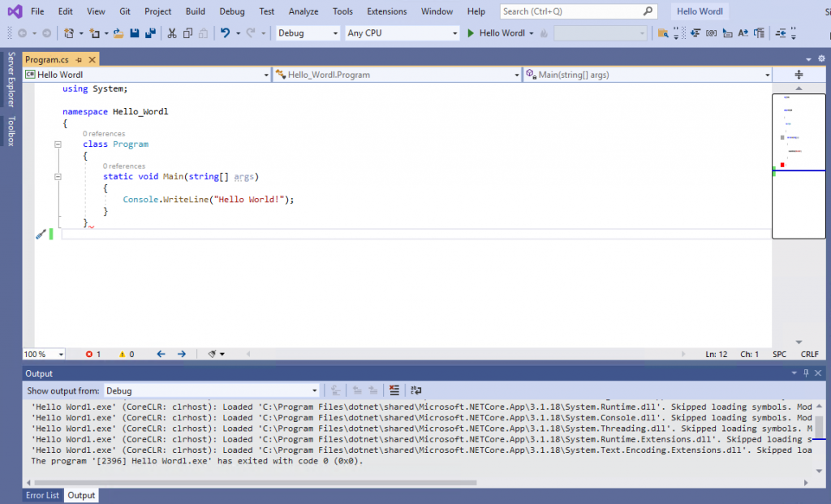The width and height of the screenshot is (831, 504).
Task: Open the Extensions menu
Action: tap(387, 11)
